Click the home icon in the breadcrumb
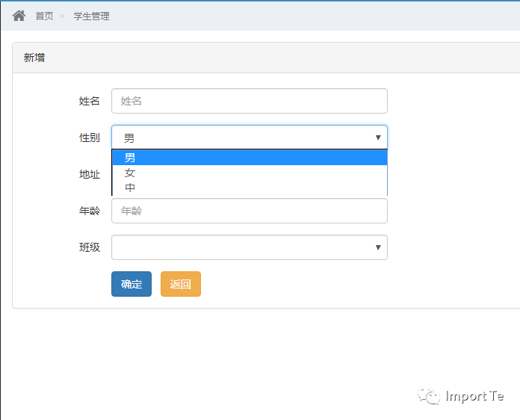 click(x=19, y=16)
